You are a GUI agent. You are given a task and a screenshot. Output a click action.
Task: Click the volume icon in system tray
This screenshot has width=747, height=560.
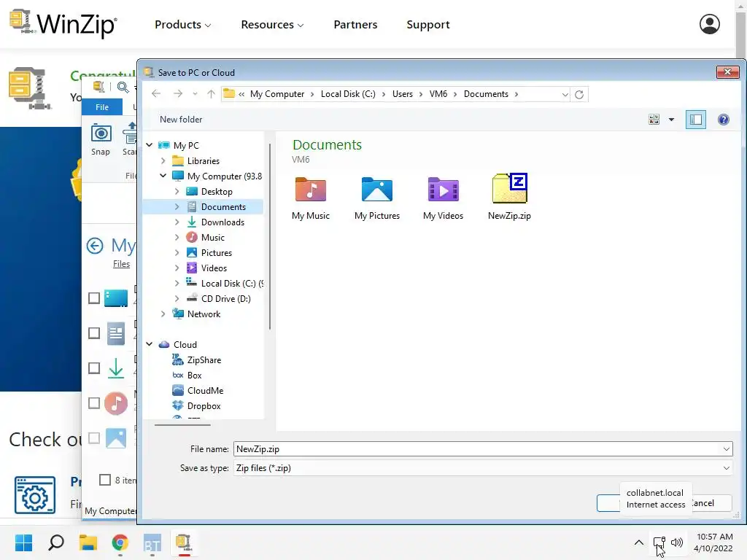(x=676, y=542)
